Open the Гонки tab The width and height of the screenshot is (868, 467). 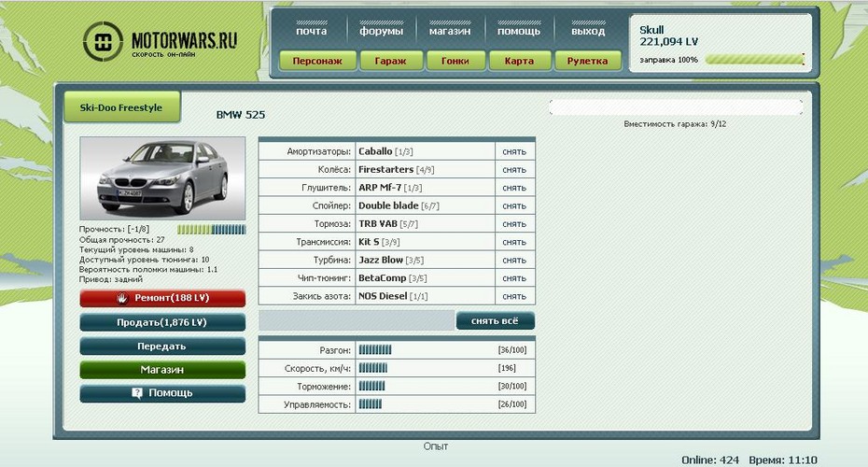click(x=455, y=61)
